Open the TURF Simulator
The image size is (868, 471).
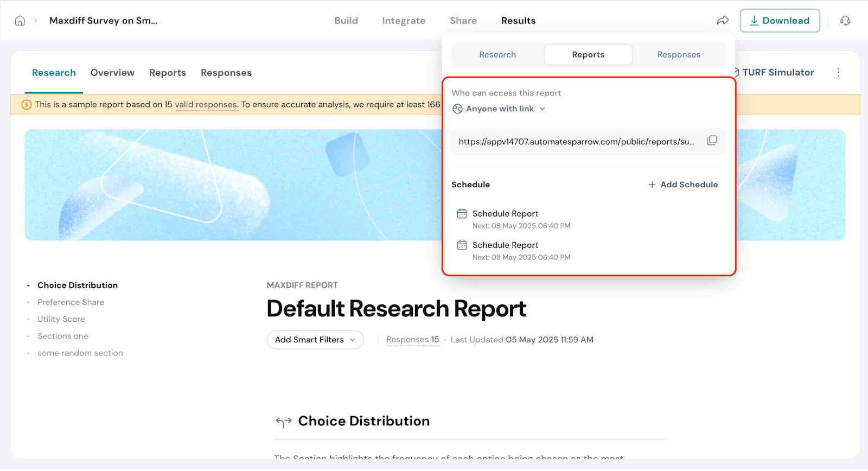point(777,73)
